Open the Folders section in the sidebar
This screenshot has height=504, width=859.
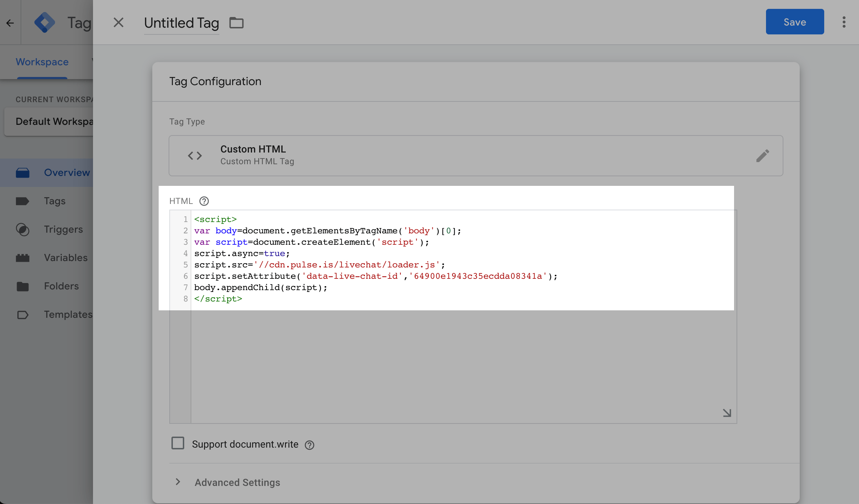61,286
